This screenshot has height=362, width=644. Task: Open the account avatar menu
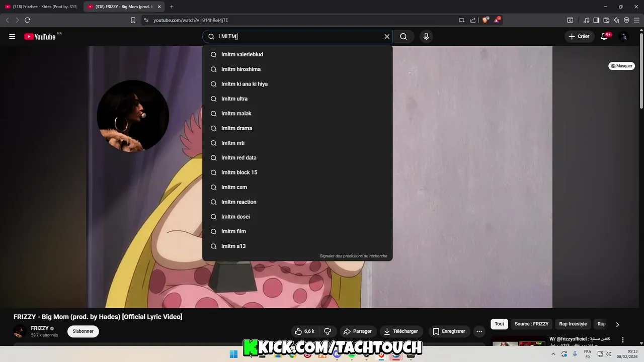[x=624, y=37]
